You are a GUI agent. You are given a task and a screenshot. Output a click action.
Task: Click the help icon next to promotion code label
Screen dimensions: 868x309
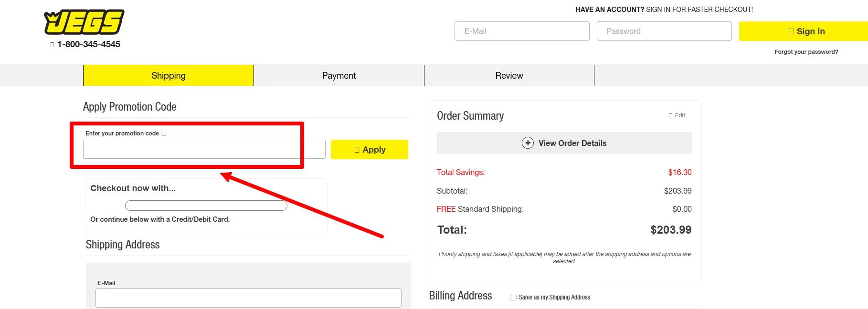pyautogui.click(x=164, y=133)
